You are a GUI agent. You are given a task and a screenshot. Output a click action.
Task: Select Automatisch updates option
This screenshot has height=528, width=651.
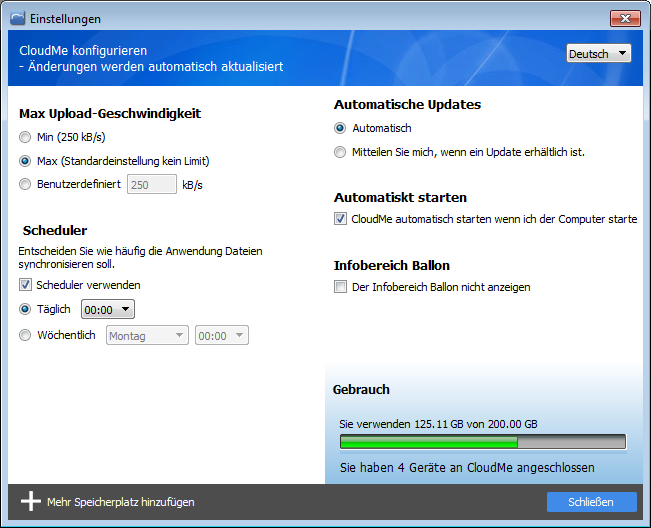pyautogui.click(x=341, y=128)
